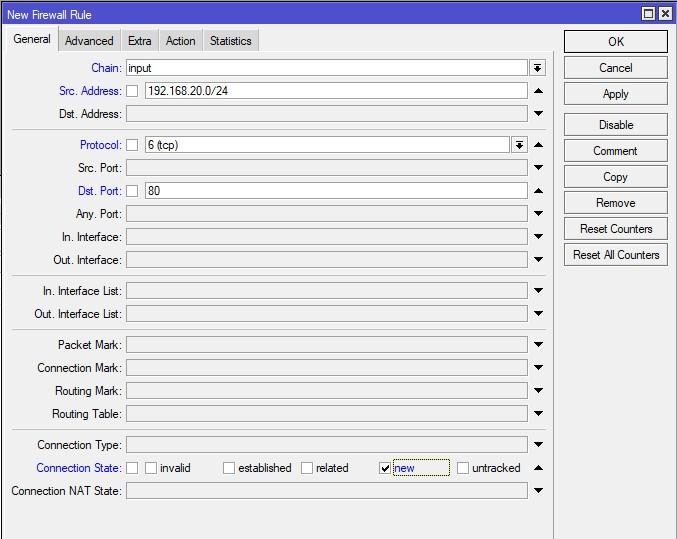This screenshot has height=539, width=677.
Task: Toggle the Src. Address invert checkbox
Action: 132,91
